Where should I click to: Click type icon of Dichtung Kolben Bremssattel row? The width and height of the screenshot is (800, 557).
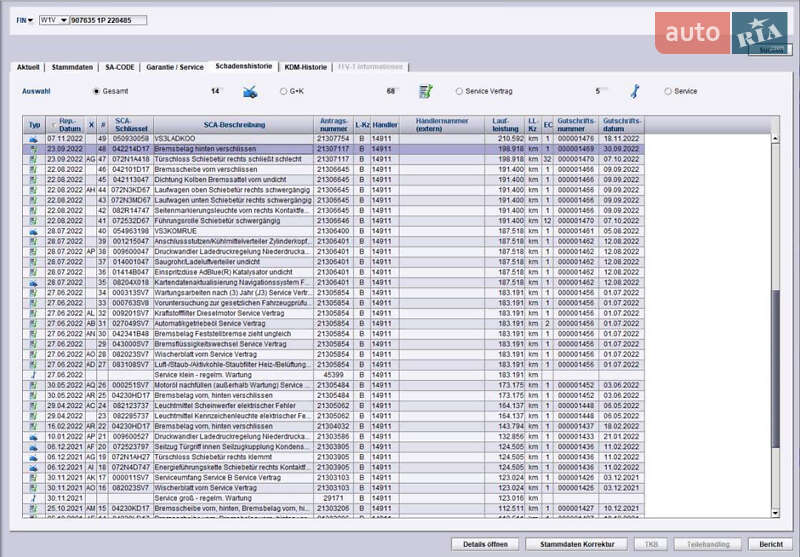[x=34, y=179]
